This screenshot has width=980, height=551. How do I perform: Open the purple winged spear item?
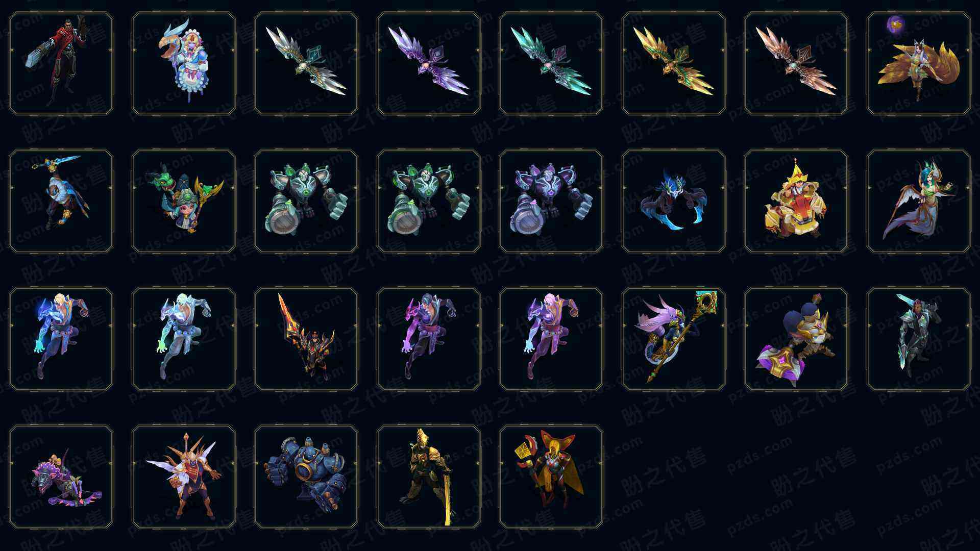click(x=429, y=63)
